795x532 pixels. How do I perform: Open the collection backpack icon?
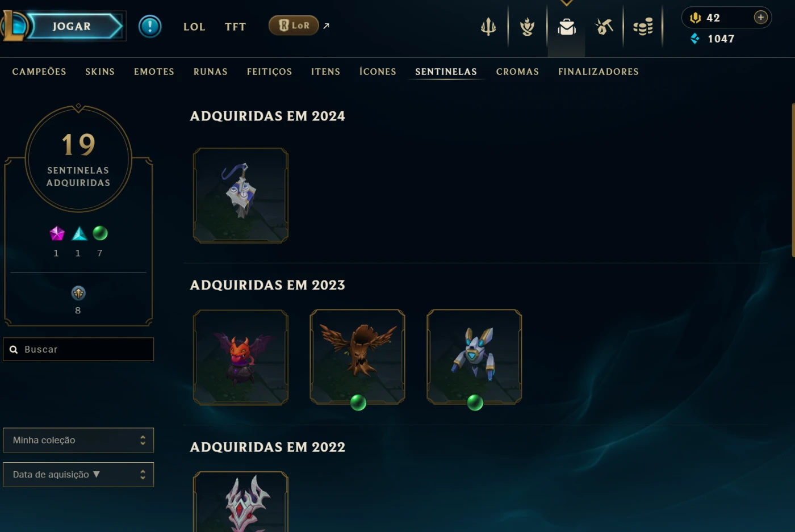[x=567, y=27]
